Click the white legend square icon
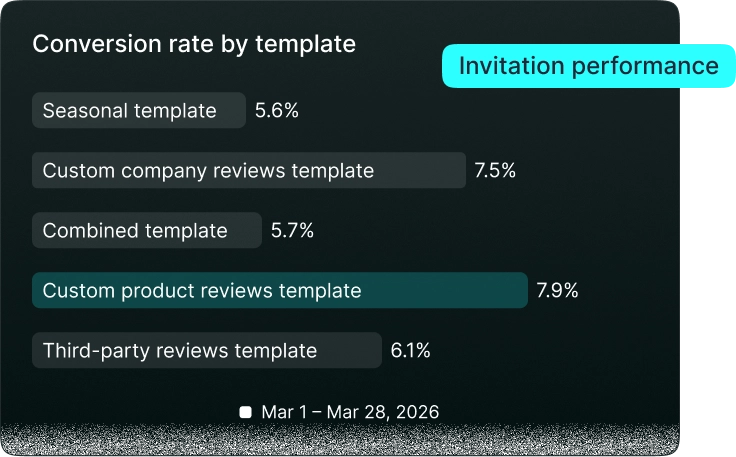 pyautogui.click(x=245, y=412)
